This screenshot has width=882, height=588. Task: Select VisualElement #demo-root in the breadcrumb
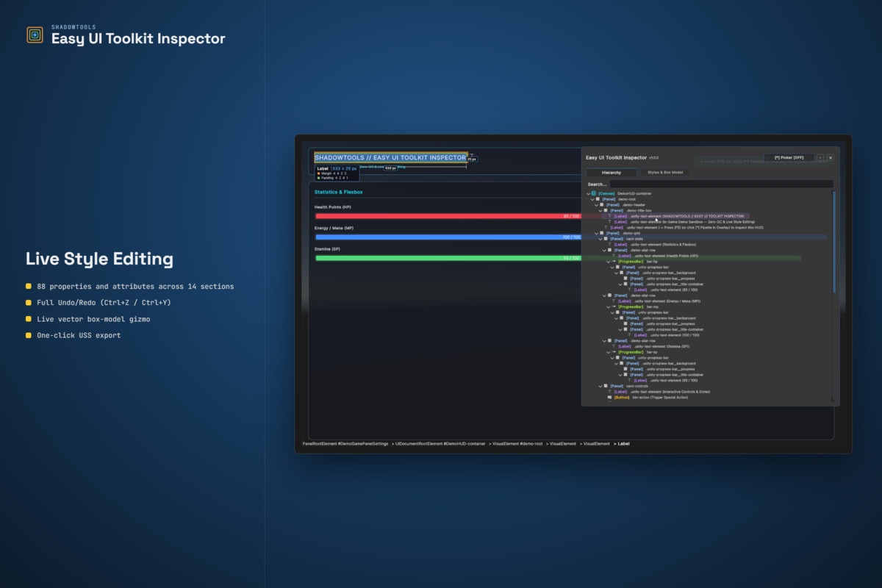(517, 444)
